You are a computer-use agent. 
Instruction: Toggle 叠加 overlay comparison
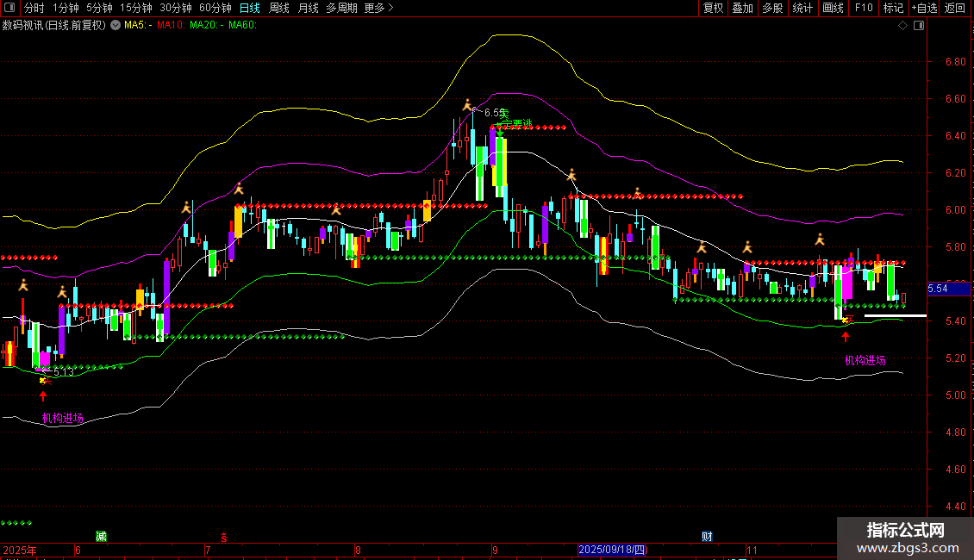click(x=742, y=9)
